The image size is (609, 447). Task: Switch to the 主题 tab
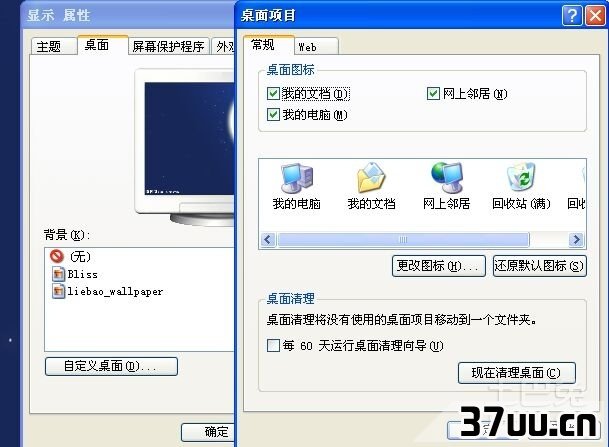(53, 47)
